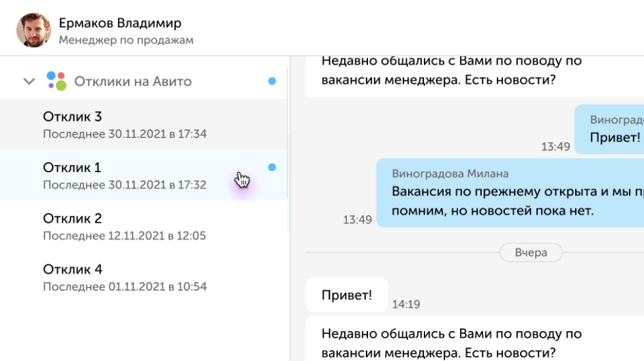Click the outgoing blue Привет! bubble
644x361 pixels.
pyautogui.click(x=609, y=129)
